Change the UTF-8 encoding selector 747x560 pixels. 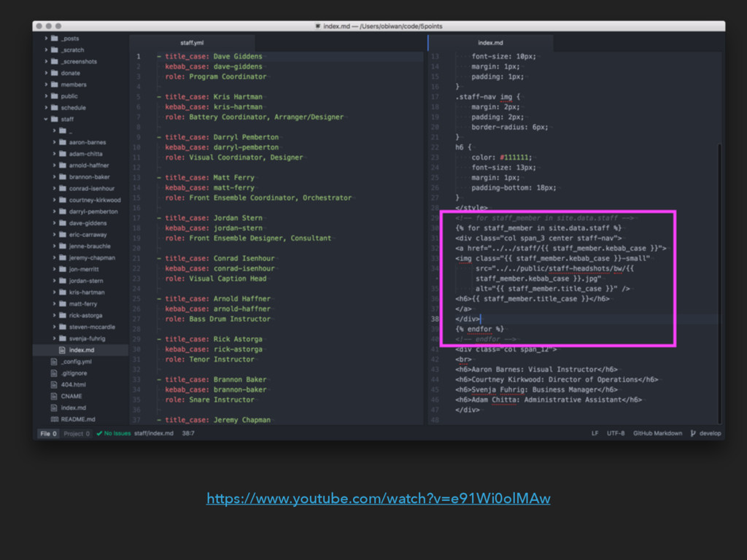point(616,433)
